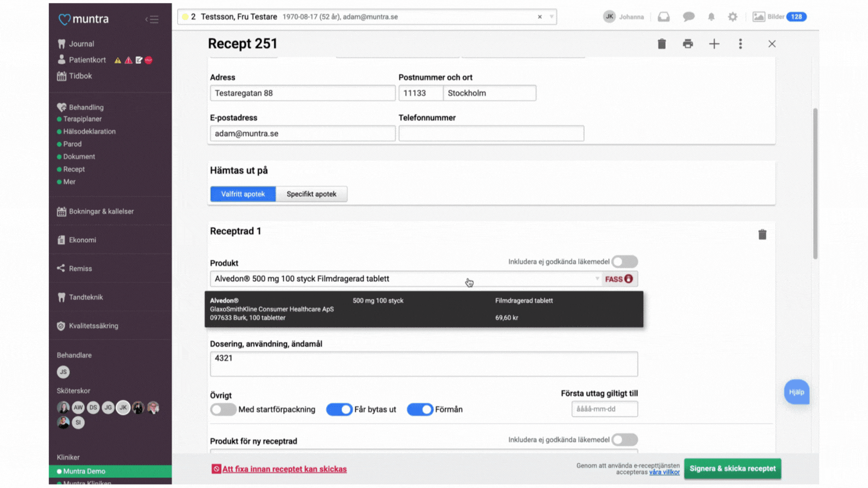Open the chat messages icon
The height and width of the screenshot is (488, 868).
coord(688,17)
